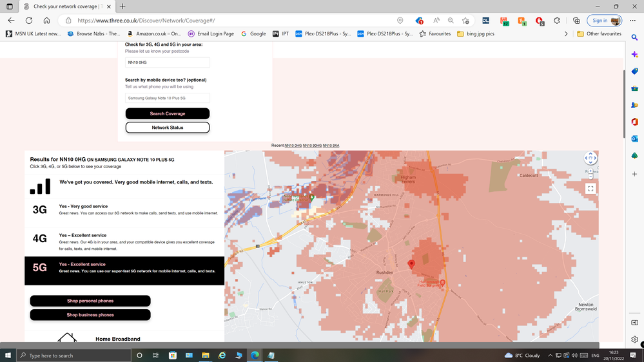Add a site to Edge sidebar
This screenshot has width=644, height=362.
pos(634,174)
